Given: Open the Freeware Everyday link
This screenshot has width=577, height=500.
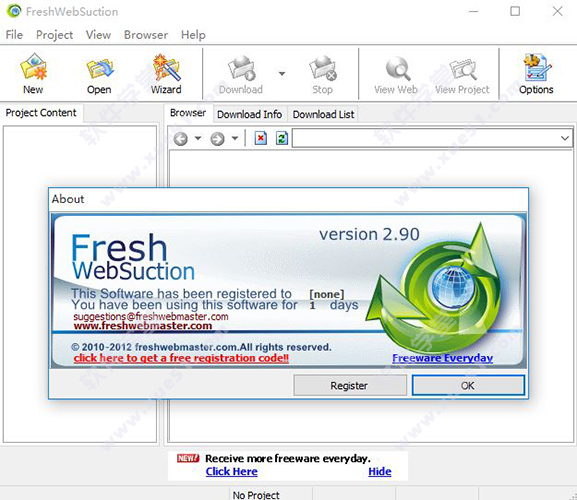Looking at the screenshot, I should tap(442, 358).
